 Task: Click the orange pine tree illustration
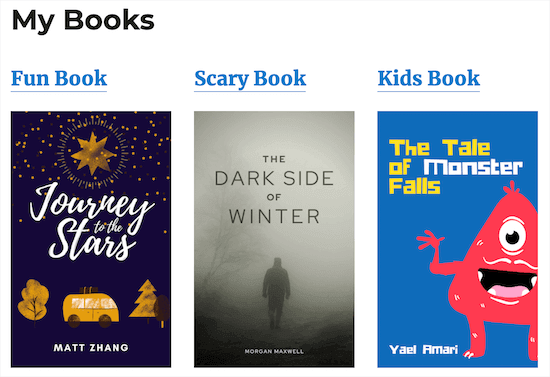tap(146, 300)
